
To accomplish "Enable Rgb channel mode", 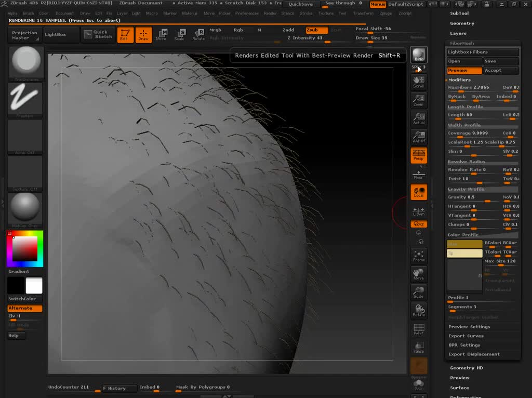I will (238, 30).
